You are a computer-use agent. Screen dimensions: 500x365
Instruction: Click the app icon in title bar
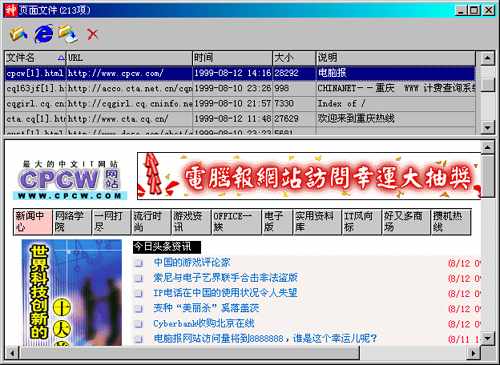pos(11,10)
